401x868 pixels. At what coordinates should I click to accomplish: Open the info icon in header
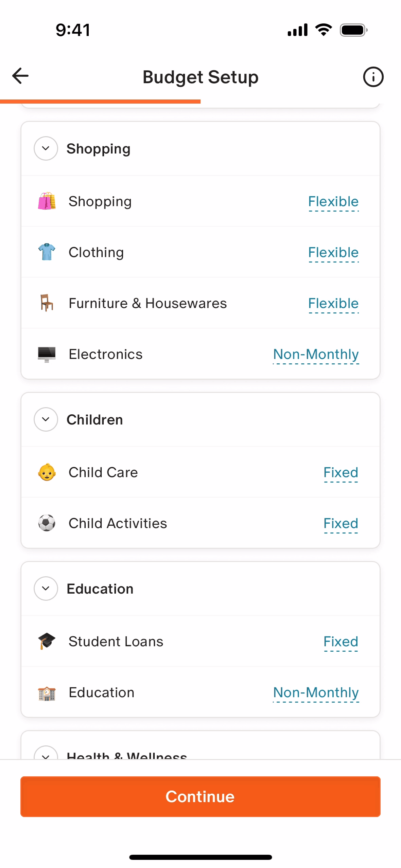click(x=373, y=77)
